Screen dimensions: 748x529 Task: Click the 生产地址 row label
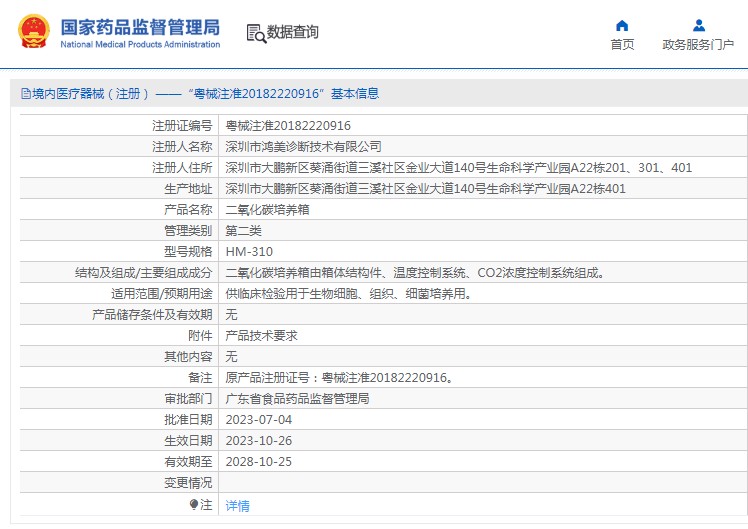(188, 188)
